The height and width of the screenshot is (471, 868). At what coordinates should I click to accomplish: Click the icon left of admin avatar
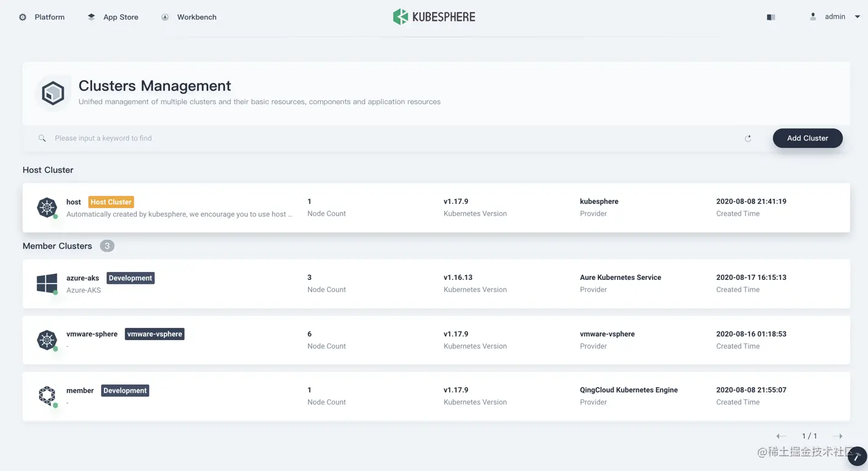pyautogui.click(x=771, y=18)
